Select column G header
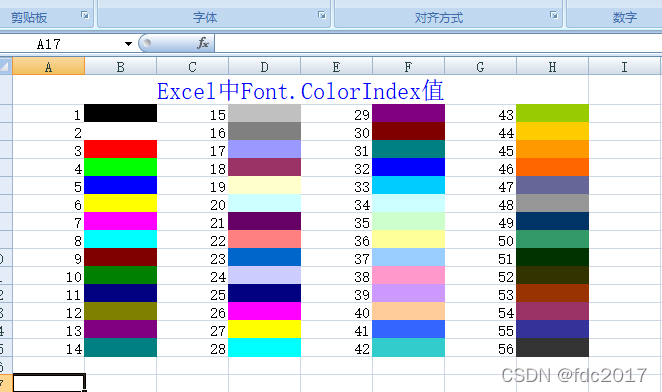This screenshot has height=392, width=662. (x=480, y=66)
